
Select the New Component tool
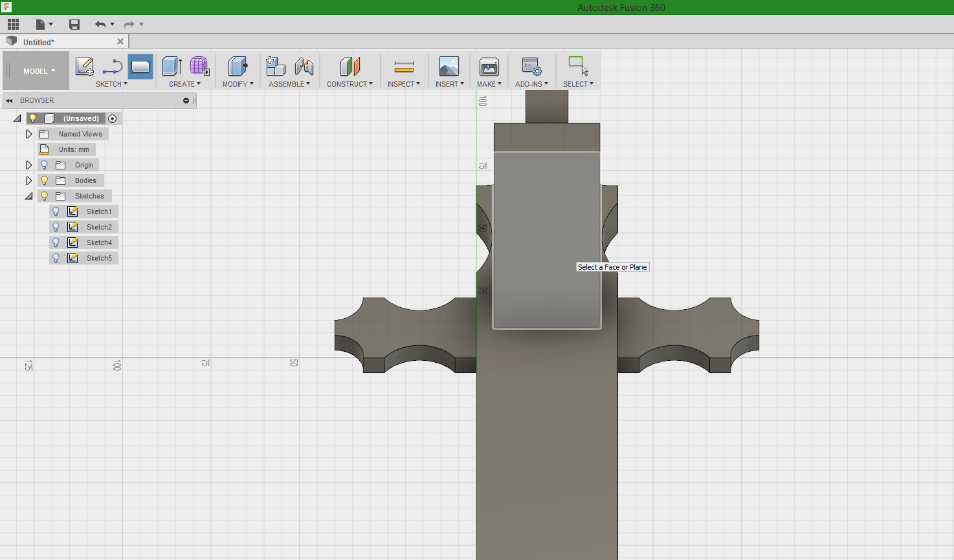276,66
